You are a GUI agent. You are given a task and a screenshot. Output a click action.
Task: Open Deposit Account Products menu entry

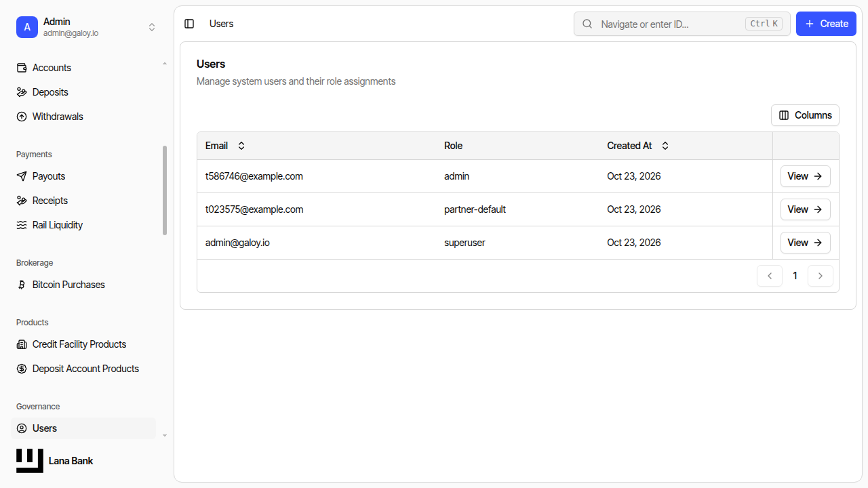[x=83, y=369]
